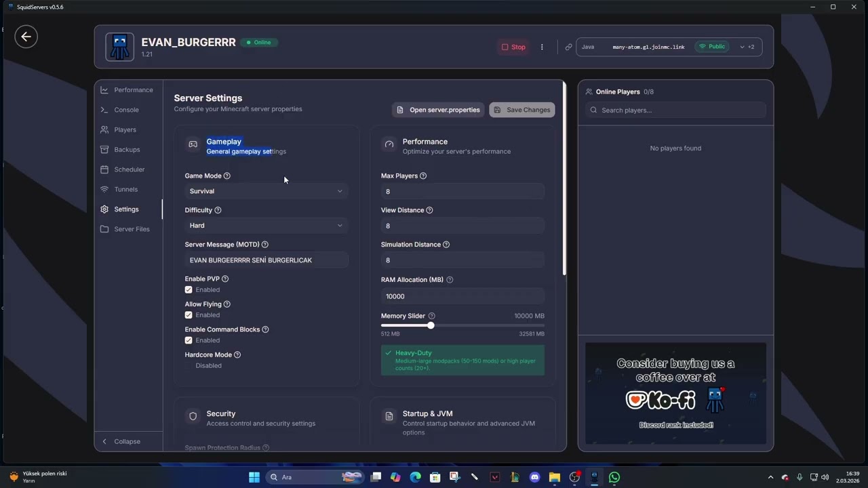Click help icon next to Difficulty
This screenshot has width=868, height=488.
pos(218,210)
